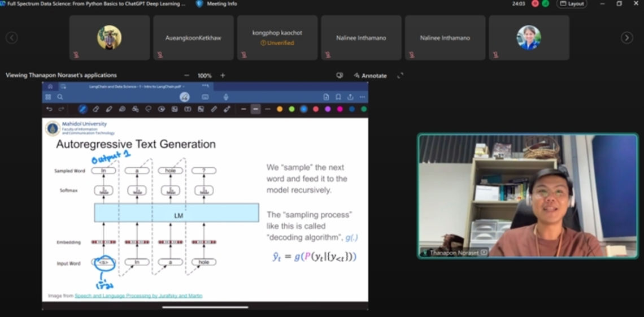Screen dimensions: 644x317
Task: Select the dotted stroke style option
Action: (x=268, y=109)
